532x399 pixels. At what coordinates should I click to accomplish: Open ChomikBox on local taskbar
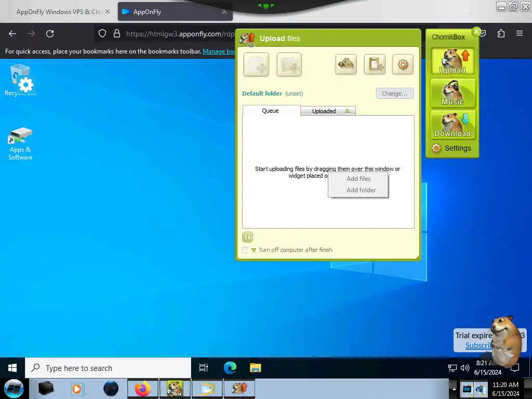(x=175, y=389)
